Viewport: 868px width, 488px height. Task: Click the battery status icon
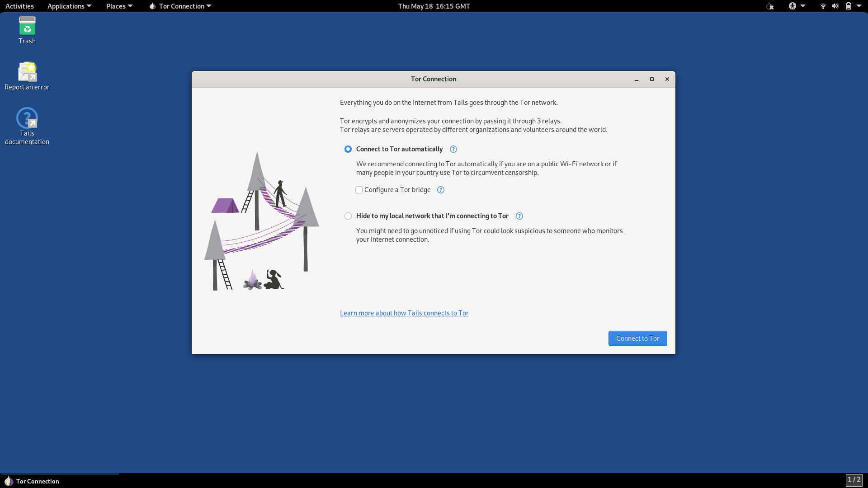click(x=849, y=6)
